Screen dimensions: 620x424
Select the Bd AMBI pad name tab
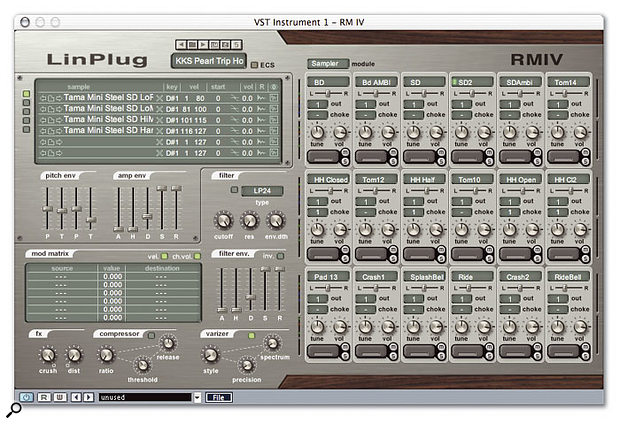point(376,82)
